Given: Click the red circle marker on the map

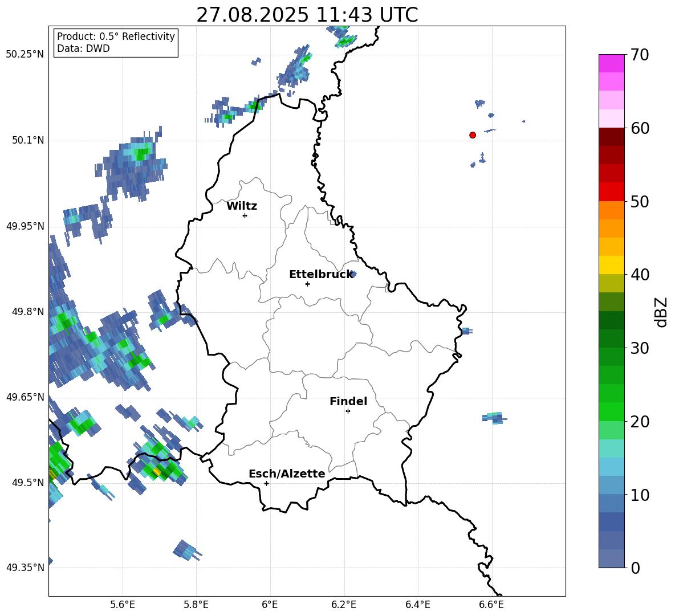Looking at the screenshot, I should [472, 135].
